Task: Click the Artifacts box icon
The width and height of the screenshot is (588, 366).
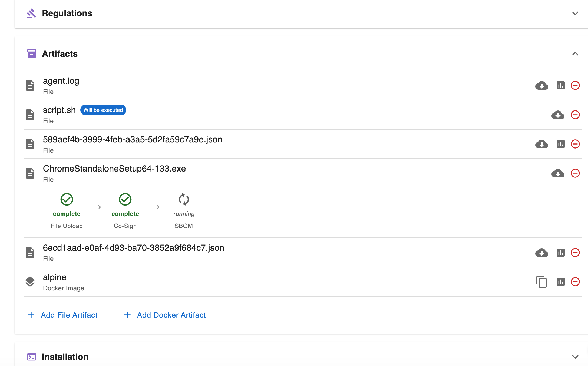Action: pyautogui.click(x=31, y=54)
